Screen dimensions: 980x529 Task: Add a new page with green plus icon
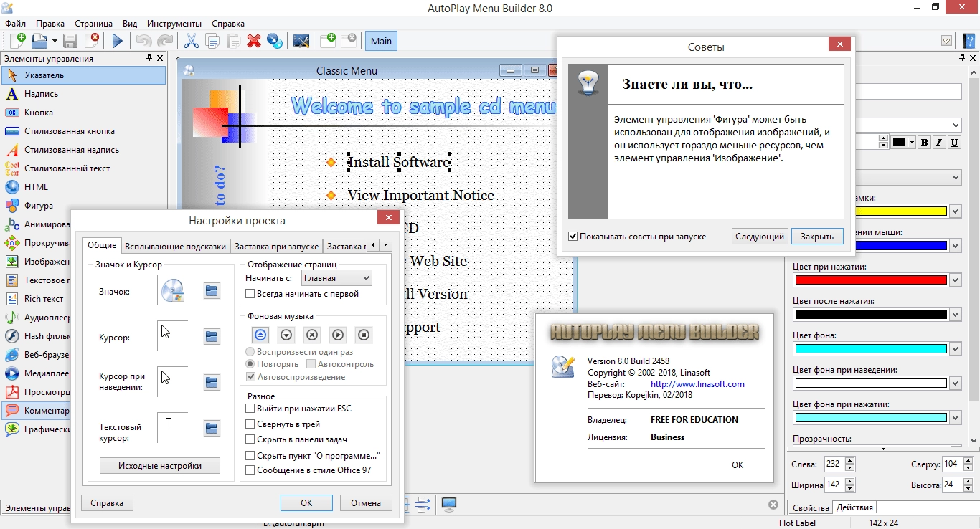coord(328,41)
